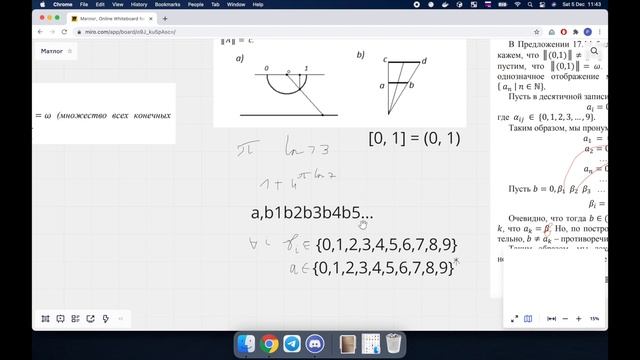Open the Miro frames panel icon
Viewport: 640px width, 360px height.
coord(45,319)
